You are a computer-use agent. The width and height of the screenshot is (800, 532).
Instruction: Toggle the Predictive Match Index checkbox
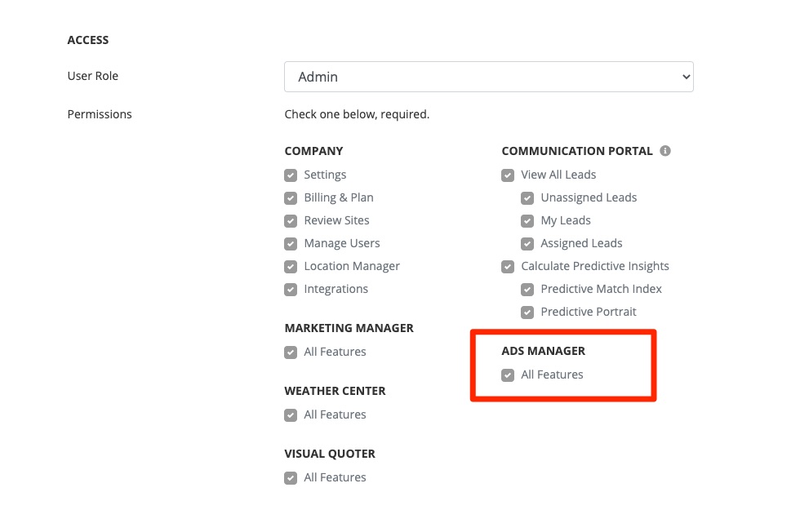(527, 290)
